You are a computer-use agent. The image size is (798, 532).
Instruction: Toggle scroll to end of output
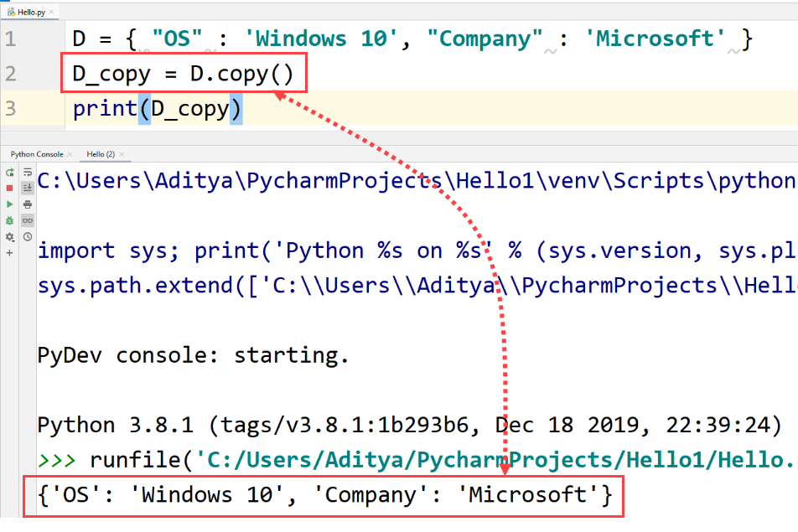pos(28,189)
